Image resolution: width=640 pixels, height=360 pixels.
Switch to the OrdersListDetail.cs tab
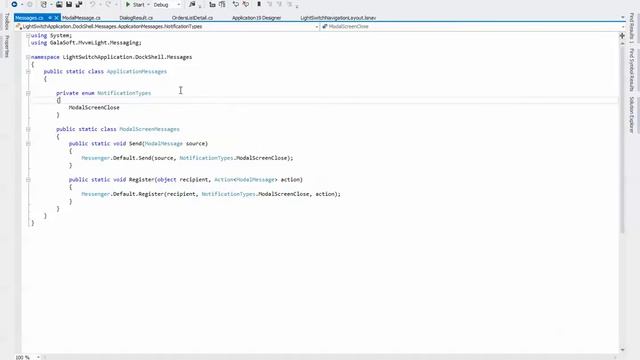coord(192,18)
